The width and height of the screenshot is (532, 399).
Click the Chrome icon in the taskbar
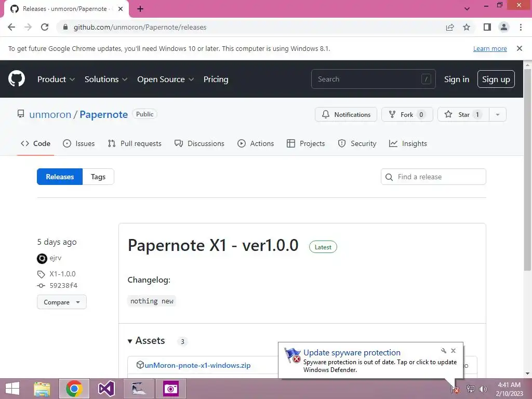[x=74, y=389]
